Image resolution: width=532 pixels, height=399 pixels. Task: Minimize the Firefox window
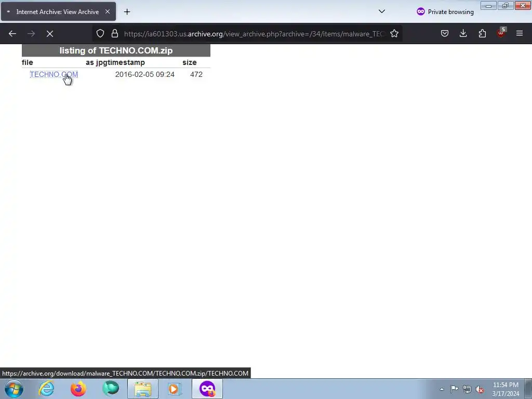coord(488,5)
